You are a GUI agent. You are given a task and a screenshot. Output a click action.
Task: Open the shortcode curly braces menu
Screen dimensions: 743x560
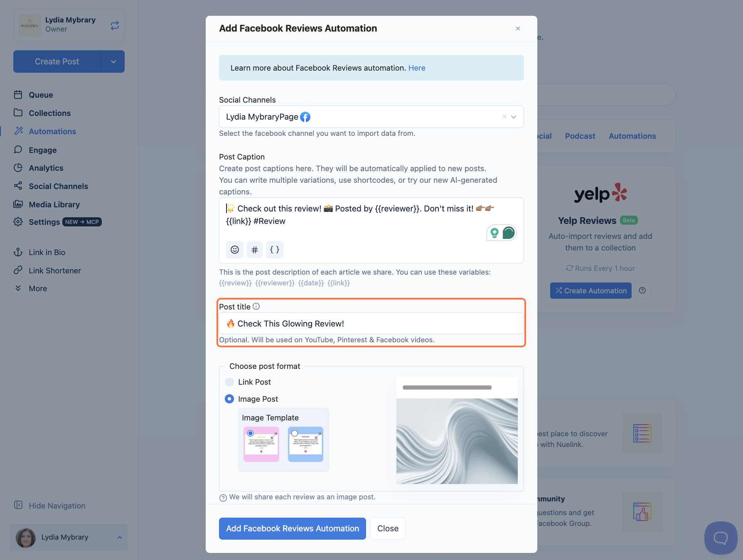click(275, 250)
